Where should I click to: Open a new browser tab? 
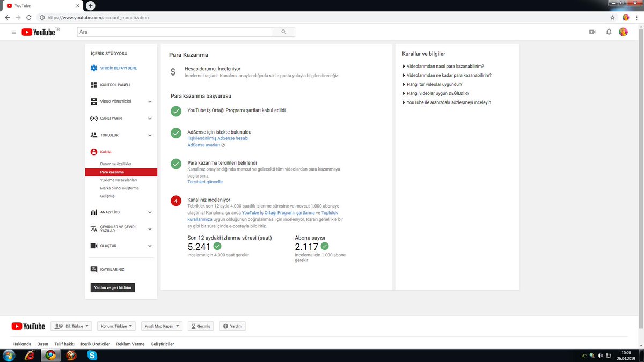[x=91, y=5]
